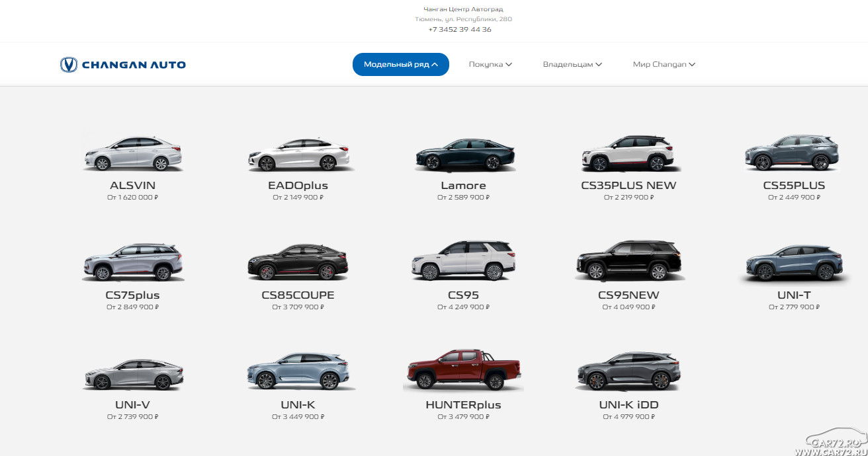Open the Покупка dropdown menu
868x456 pixels.
[490, 65]
